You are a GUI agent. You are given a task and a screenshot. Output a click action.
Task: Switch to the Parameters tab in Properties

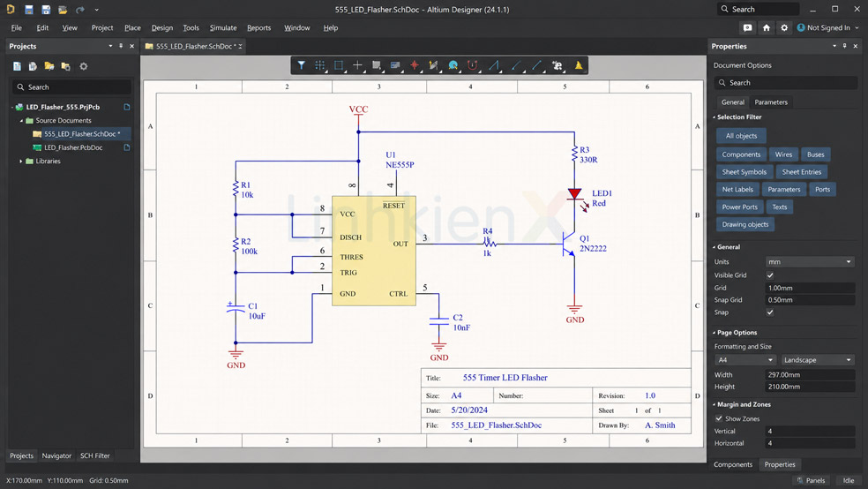click(x=771, y=102)
